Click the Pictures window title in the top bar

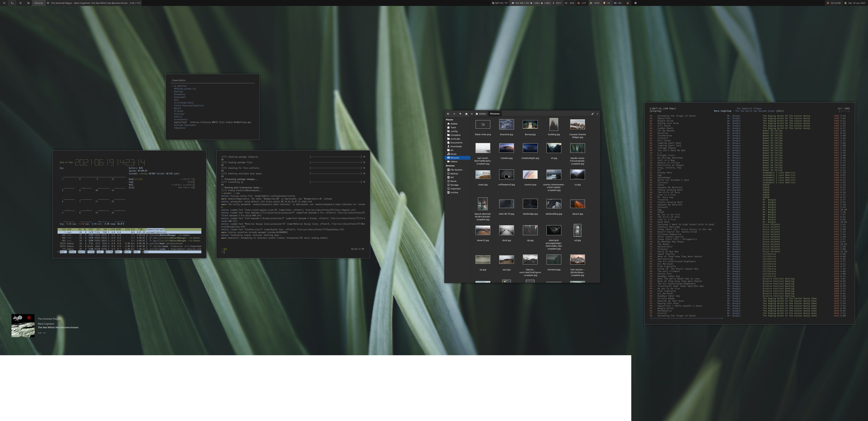pyautogui.click(x=39, y=3)
